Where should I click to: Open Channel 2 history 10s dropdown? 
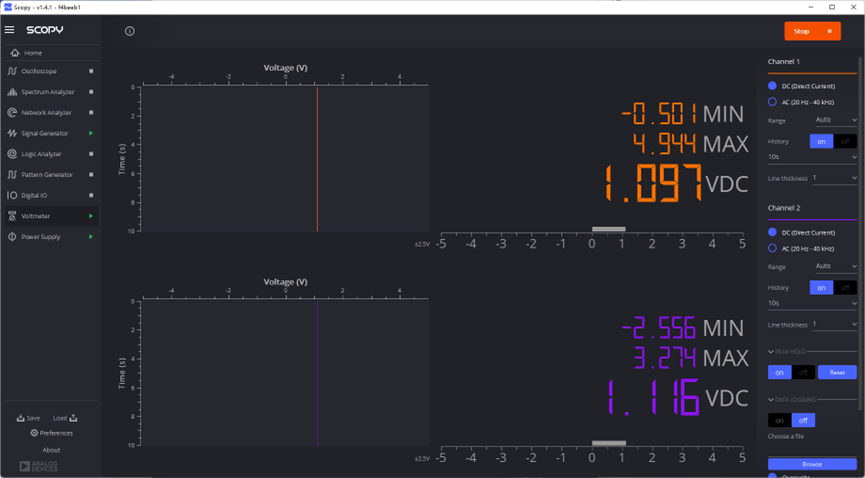[812, 303]
